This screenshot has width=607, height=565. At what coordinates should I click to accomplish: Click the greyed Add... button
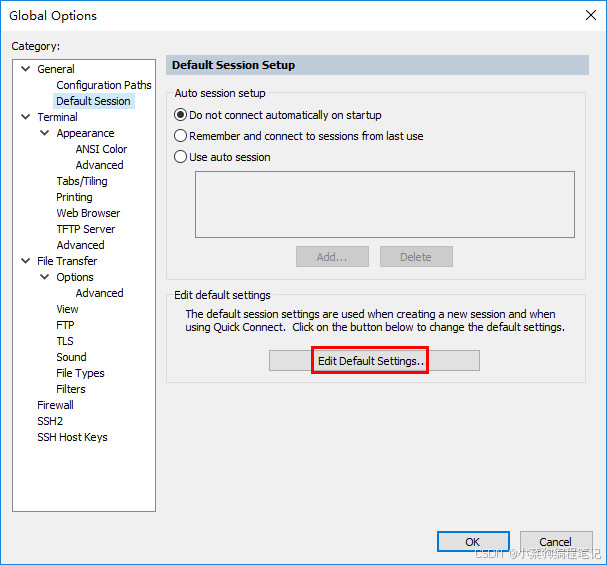pos(332,257)
